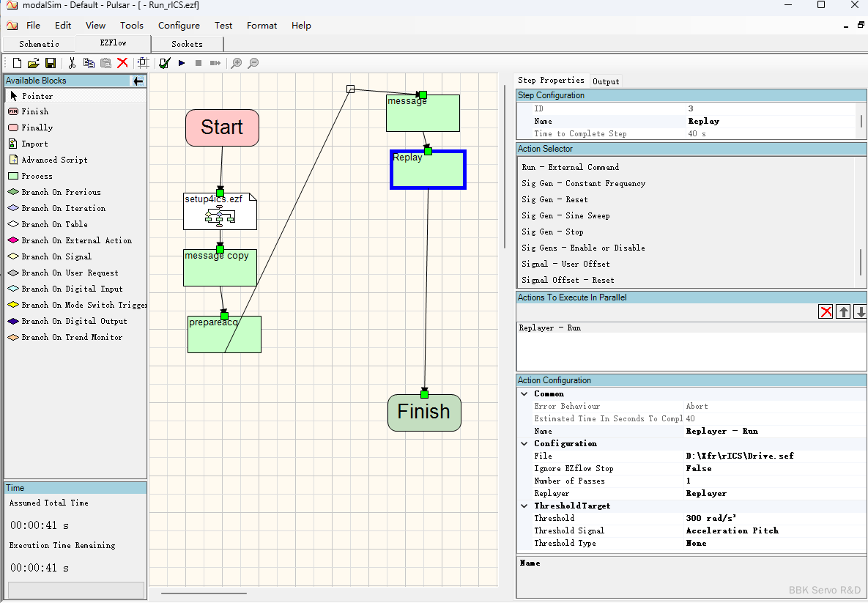Click the Open file folder icon
The image size is (868, 603).
[x=34, y=64]
